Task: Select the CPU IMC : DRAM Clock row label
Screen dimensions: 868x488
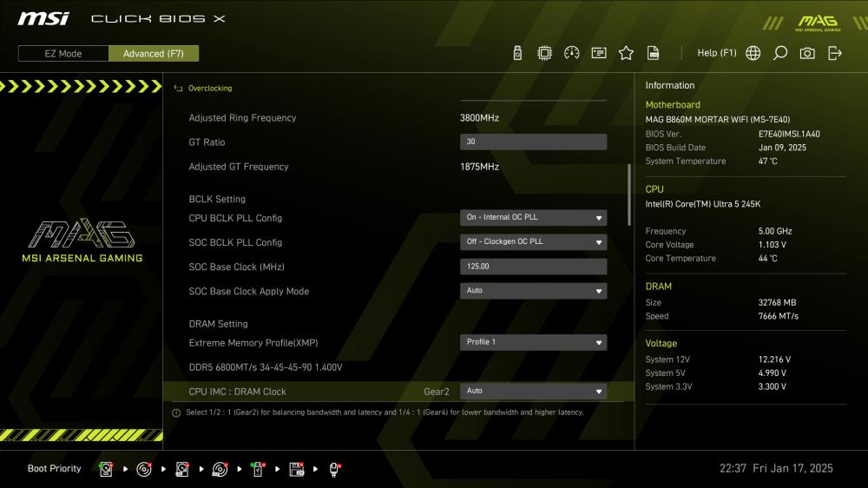Action: coord(238,392)
